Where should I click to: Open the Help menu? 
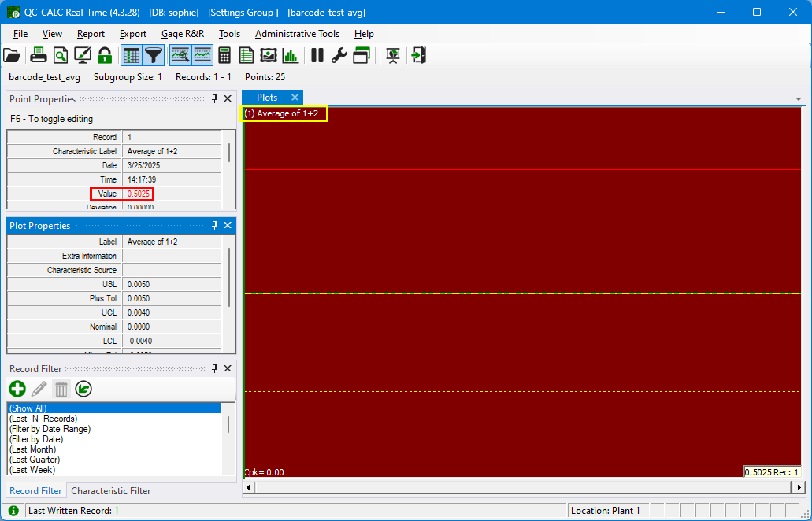(364, 34)
